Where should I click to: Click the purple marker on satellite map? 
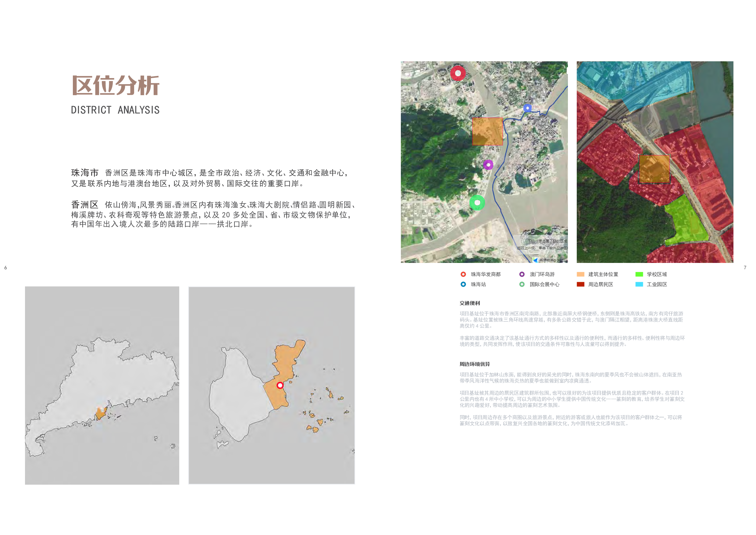488,164
